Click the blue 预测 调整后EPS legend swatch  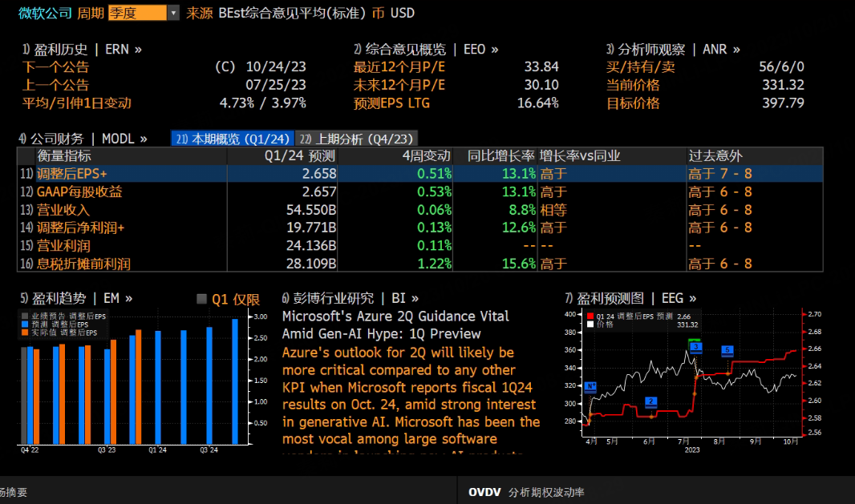pos(25,325)
